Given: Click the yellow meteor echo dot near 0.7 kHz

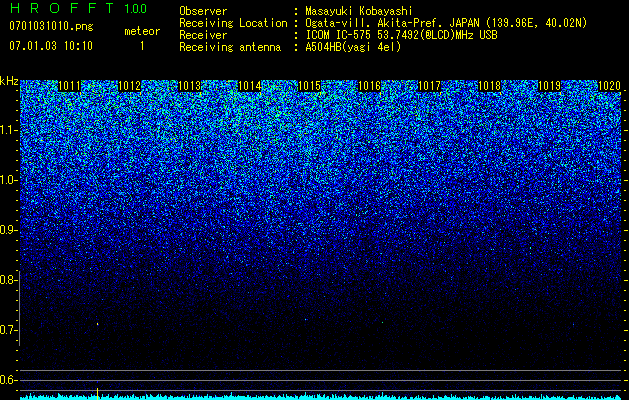Looking at the screenshot, I should tap(97, 324).
